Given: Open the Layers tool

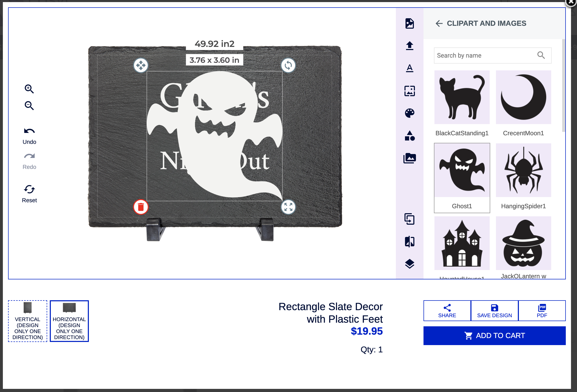Looking at the screenshot, I should pyautogui.click(x=409, y=264).
